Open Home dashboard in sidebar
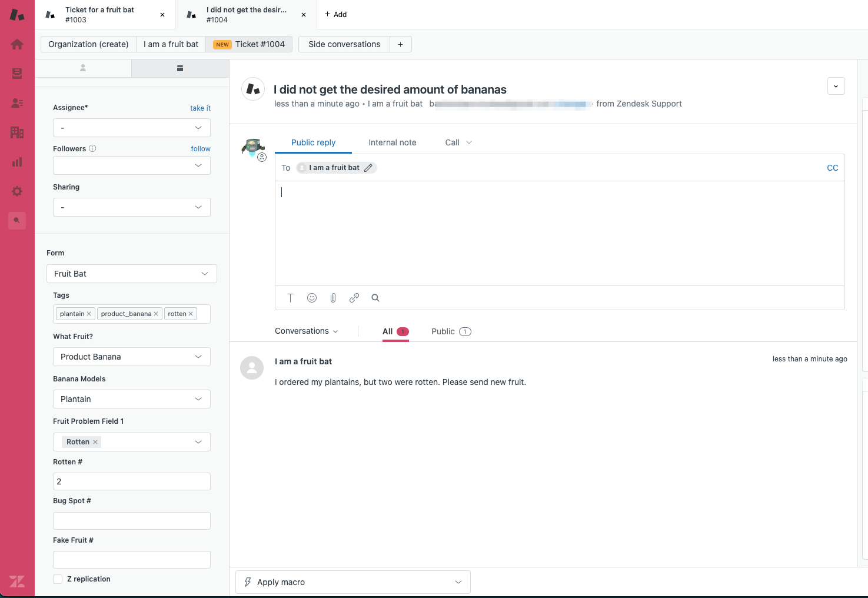The image size is (868, 598). pyautogui.click(x=17, y=44)
